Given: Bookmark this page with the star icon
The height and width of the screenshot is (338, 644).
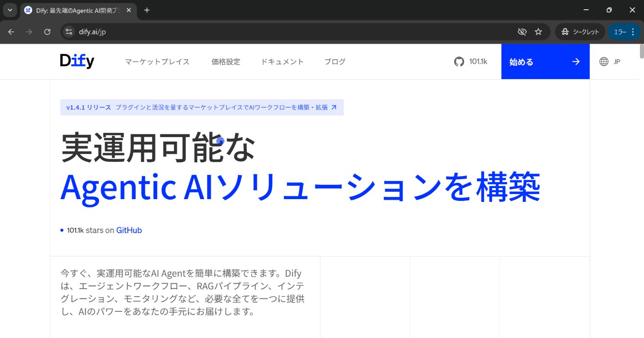Looking at the screenshot, I should (x=538, y=32).
